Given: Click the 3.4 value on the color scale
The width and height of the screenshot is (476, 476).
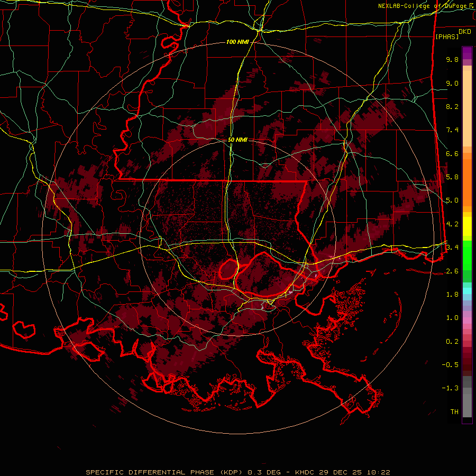Looking at the screenshot, I should (x=452, y=248).
